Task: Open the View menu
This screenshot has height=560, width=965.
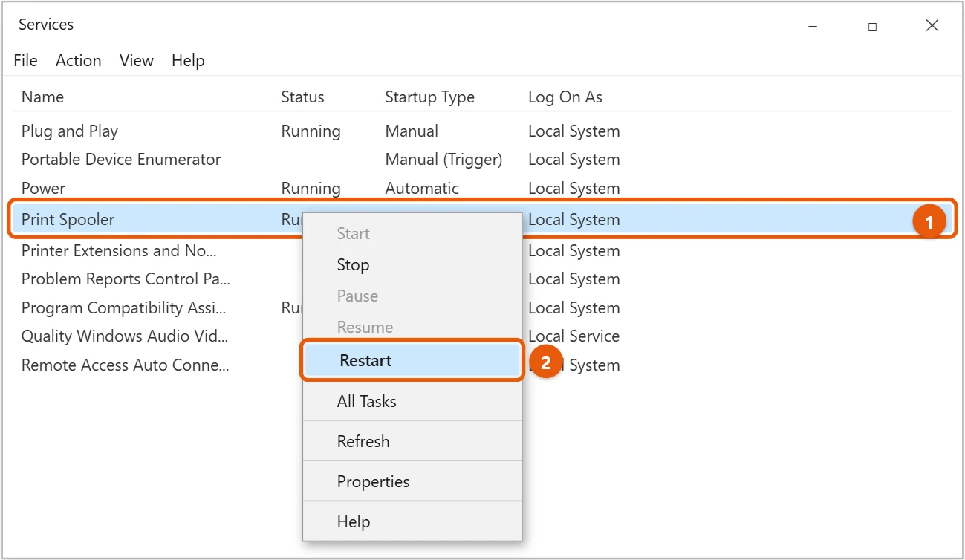Action: point(136,61)
